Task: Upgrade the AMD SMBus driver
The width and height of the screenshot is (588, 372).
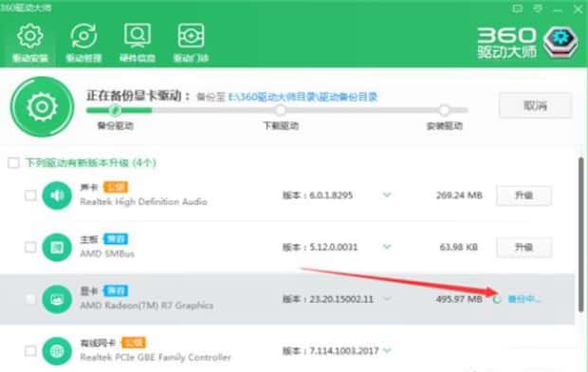Action: [x=524, y=247]
